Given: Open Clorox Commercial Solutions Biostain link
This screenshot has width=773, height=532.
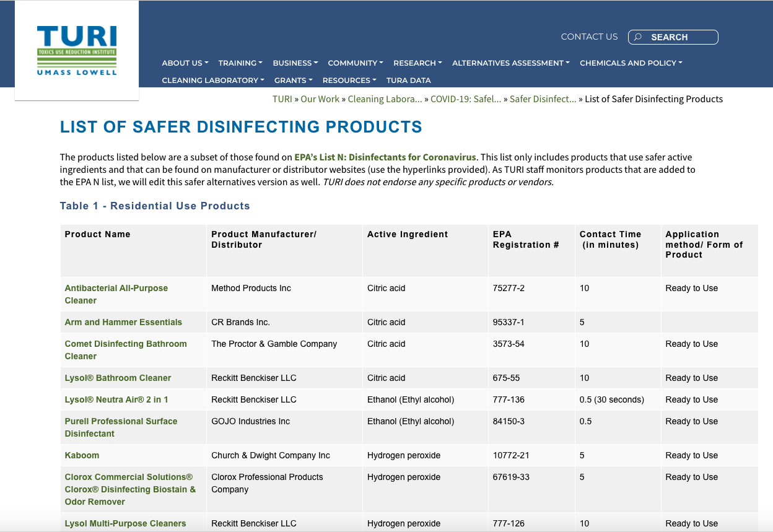Looking at the screenshot, I should 130,489.
